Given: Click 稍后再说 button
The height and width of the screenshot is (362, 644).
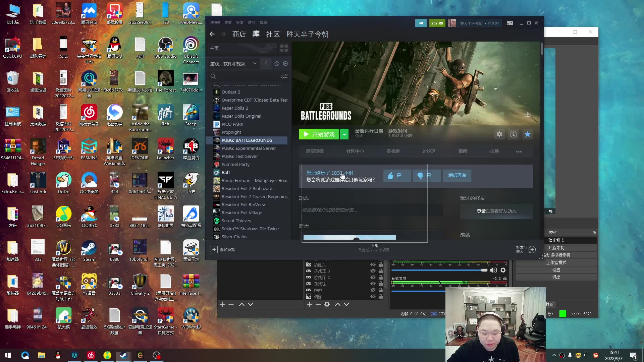Looking at the screenshot, I should 457,176.
